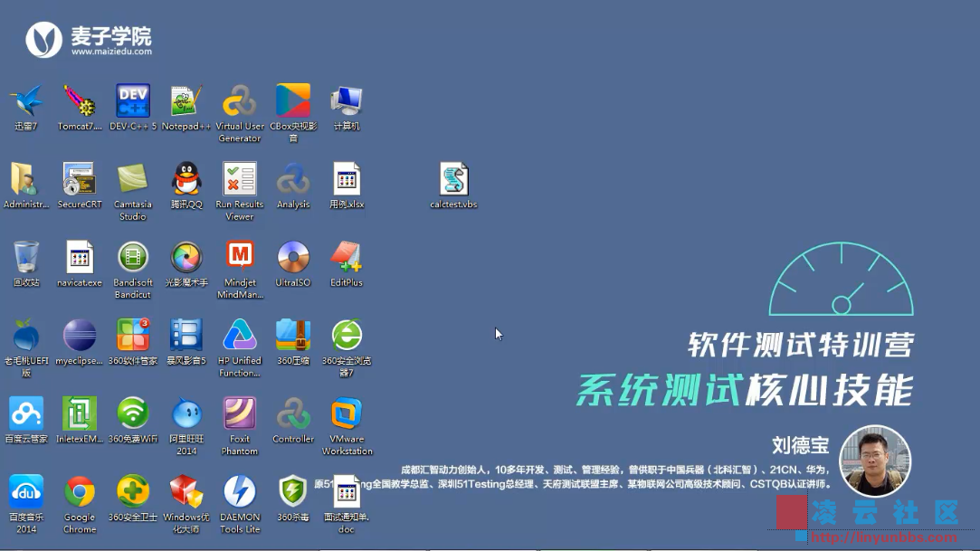Screen dimensions: 980x551
Task: Select the CBox央视影音 icon
Action: (x=293, y=100)
